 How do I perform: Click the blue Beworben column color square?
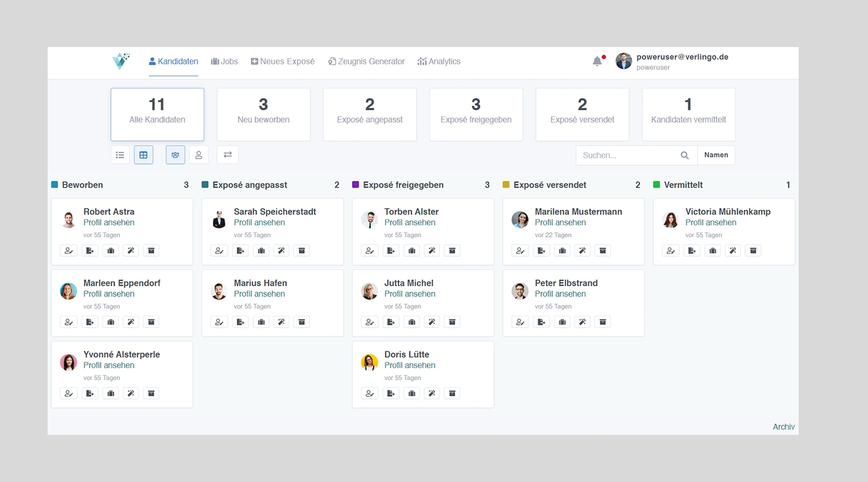pyautogui.click(x=55, y=184)
